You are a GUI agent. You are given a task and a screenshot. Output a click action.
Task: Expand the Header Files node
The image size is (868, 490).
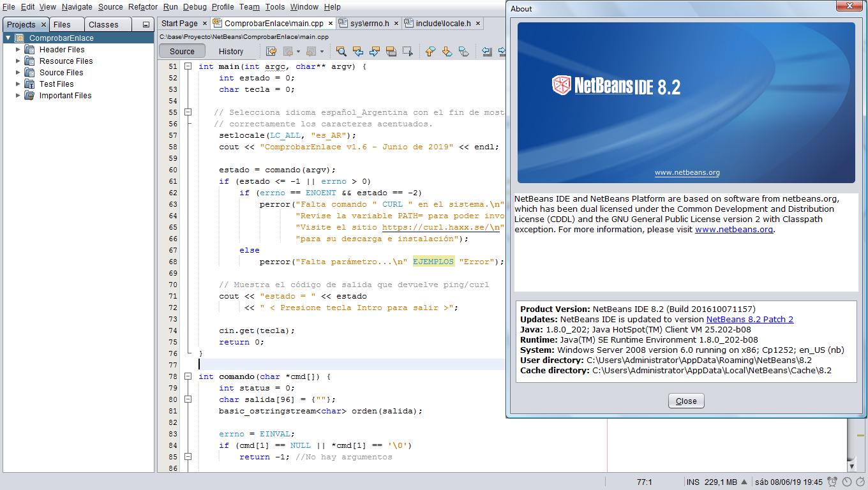[x=18, y=50]
